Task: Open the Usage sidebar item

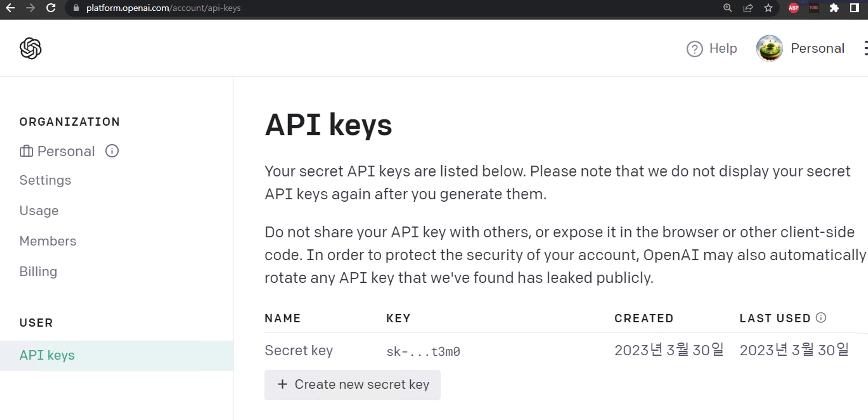Action: click(x=39, y=210)
